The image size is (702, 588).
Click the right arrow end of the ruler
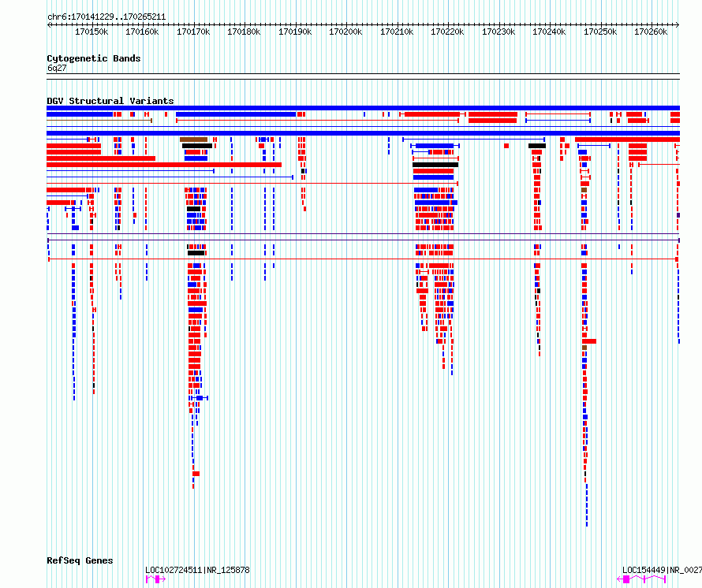[678, 25]
